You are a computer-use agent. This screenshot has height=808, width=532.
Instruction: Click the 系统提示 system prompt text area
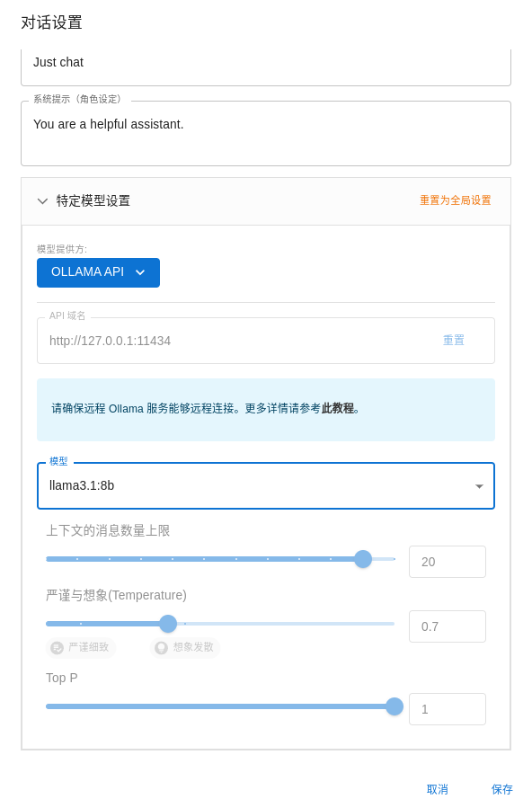(x=266, y=133)
